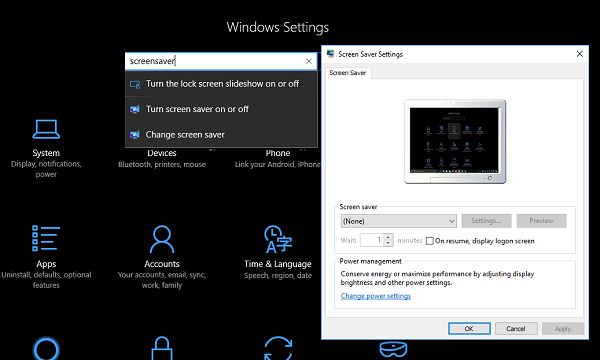Viewport: 600px width, 360px height.
Task: Click the Devices category label
Action: 162,153
